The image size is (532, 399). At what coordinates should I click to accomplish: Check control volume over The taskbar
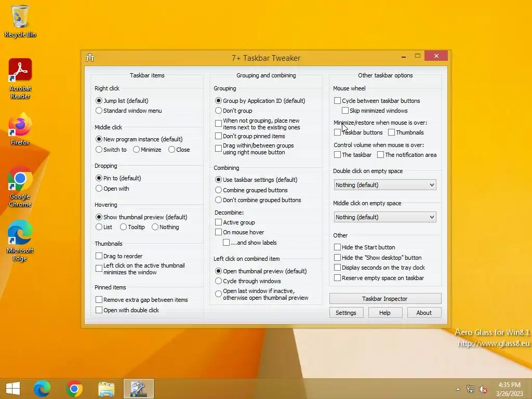(353, 155)
